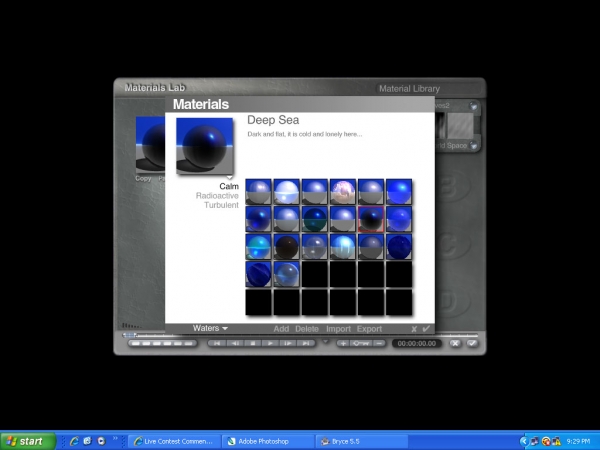Choose the first sphere in the second row
This screenshot has width=600, height=450.
[258, 219]
